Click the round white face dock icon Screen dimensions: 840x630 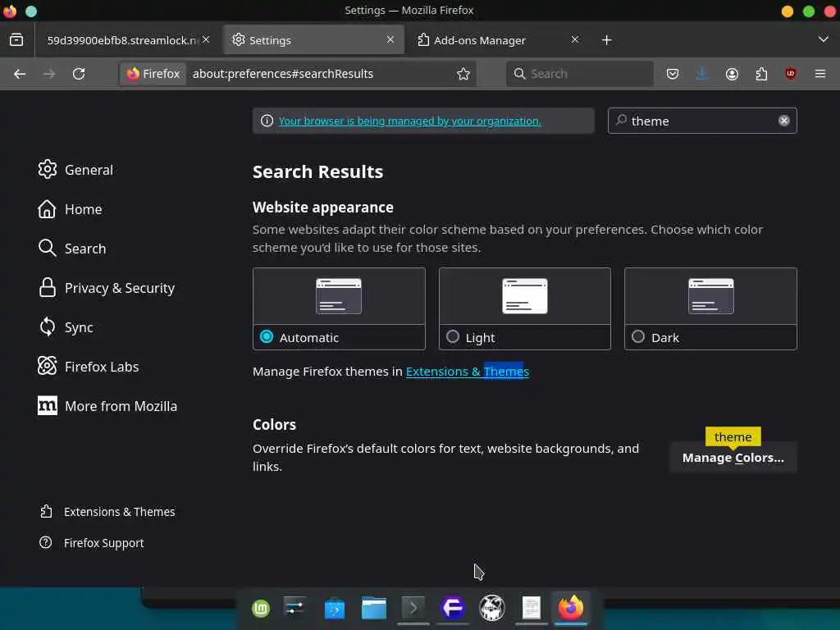(492, 608)
